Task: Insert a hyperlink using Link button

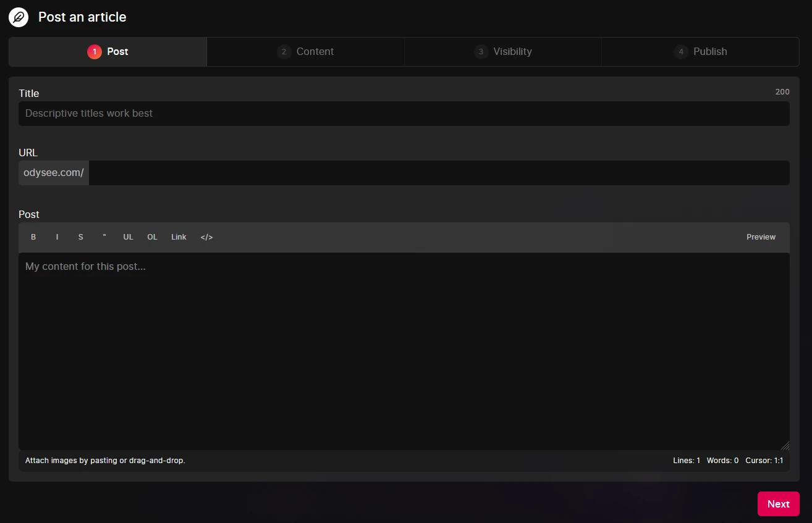Action: tap(179, 237)
